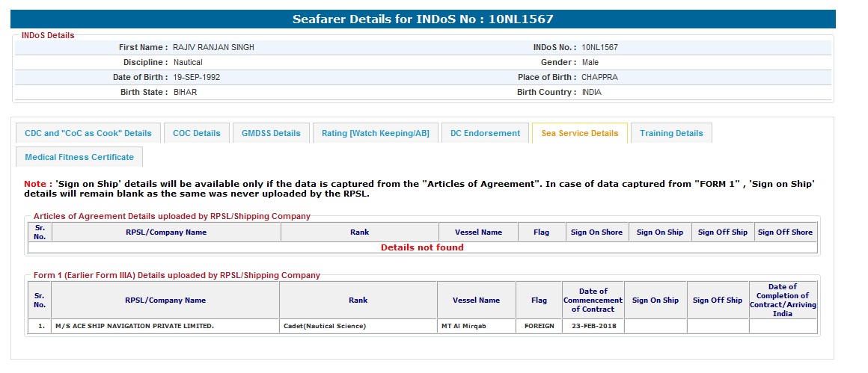The height and width of the screenshot is (373, 868).
Task: Open the Training Details tab
Action: point(671,133)
